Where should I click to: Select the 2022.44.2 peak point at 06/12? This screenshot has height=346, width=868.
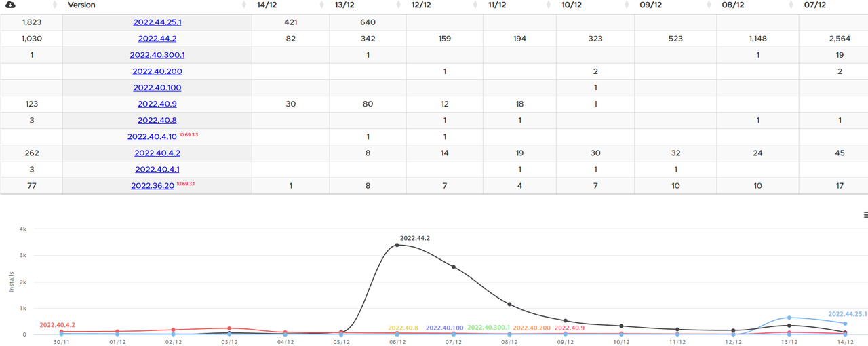click(x=397, y=245)
